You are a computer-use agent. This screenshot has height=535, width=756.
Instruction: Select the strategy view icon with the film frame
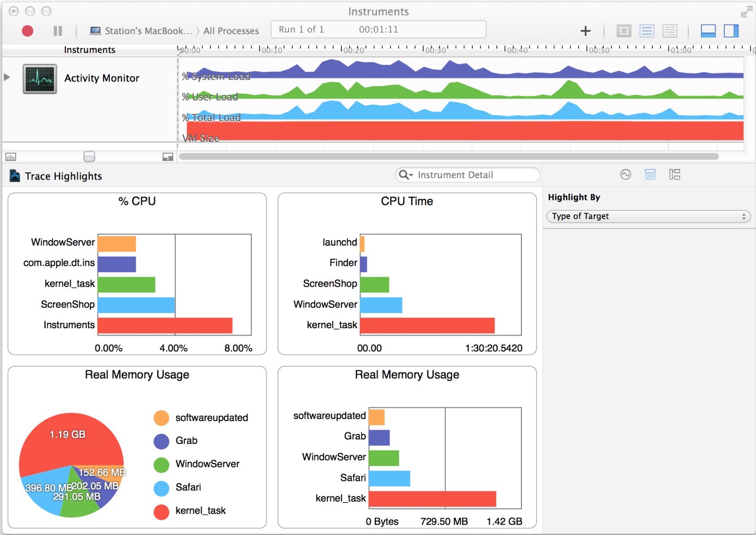(624, 31)
